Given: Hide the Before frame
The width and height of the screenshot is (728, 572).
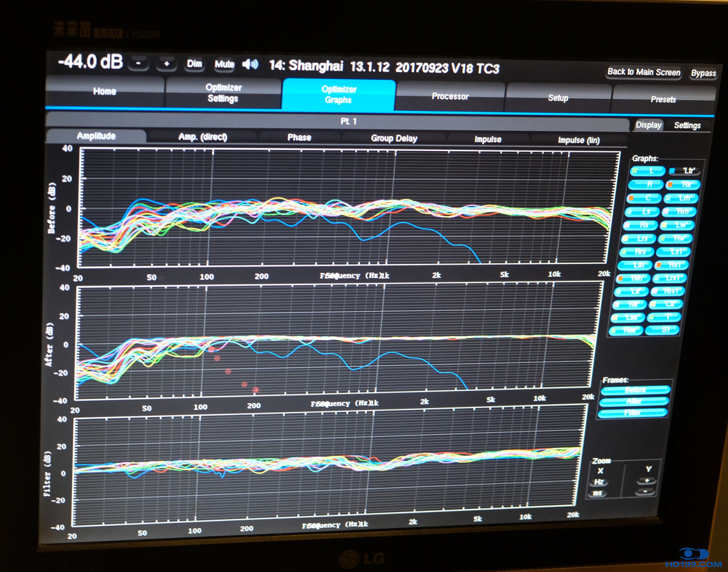Looking at the screenshot, I should pyautogui.click(x=635, y=390).
